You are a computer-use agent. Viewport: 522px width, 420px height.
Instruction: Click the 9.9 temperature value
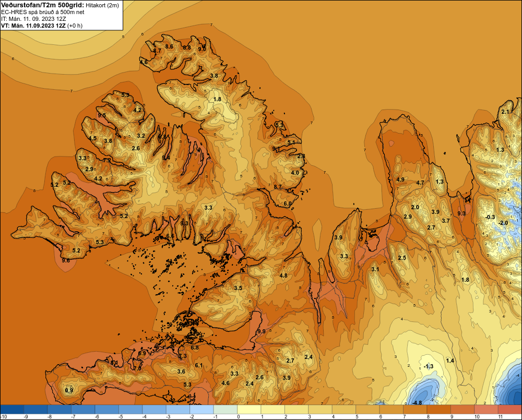tap(262, 331)
